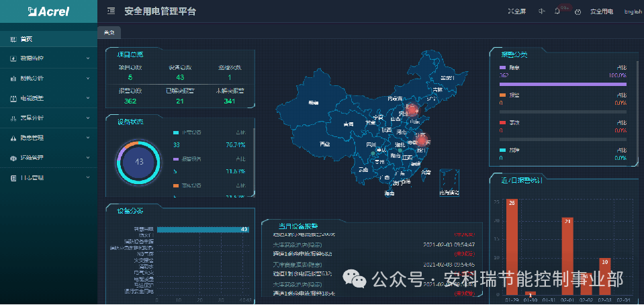Toggle the alarm sound speaker icon
This screenshot has height=305, width=644.
coord(542,11)
